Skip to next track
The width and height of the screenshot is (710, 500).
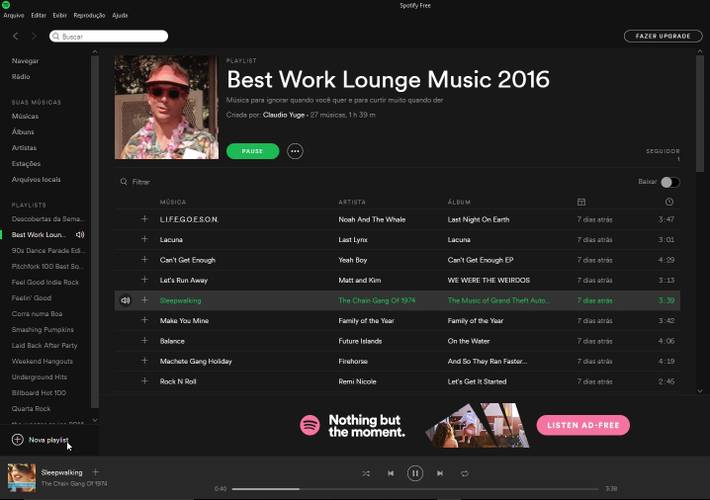[x=440, y=473]
